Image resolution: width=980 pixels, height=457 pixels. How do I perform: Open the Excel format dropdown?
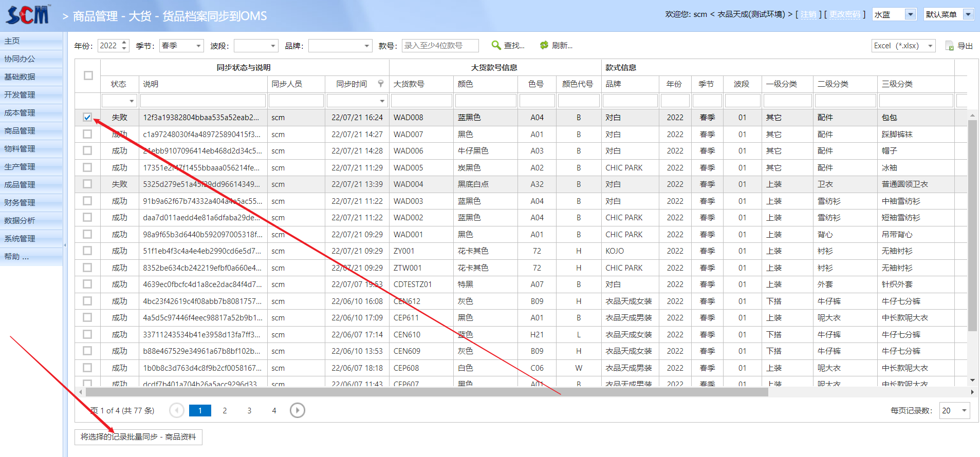[x=930, y=46]
